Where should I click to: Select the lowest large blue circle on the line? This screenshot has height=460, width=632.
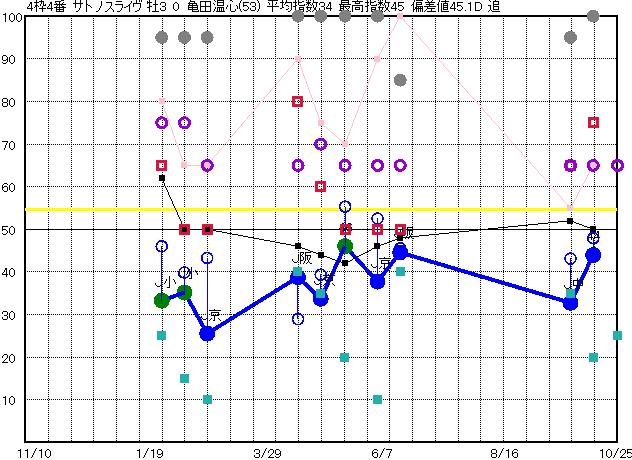(207, 333)
